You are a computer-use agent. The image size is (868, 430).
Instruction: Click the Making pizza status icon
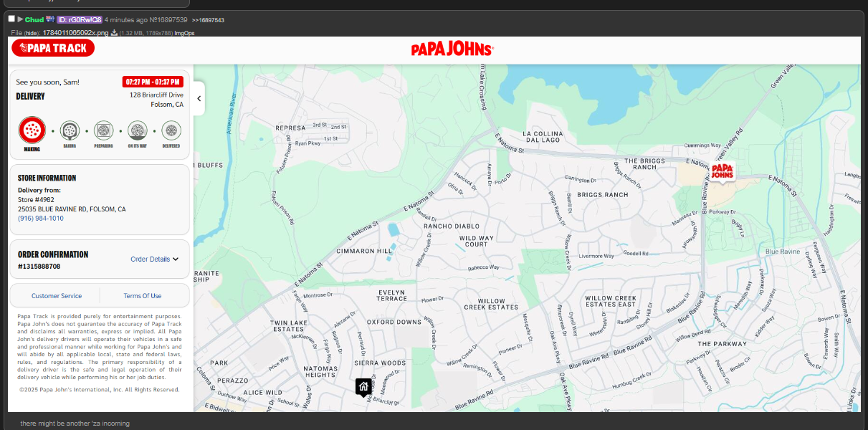(32, 130)
